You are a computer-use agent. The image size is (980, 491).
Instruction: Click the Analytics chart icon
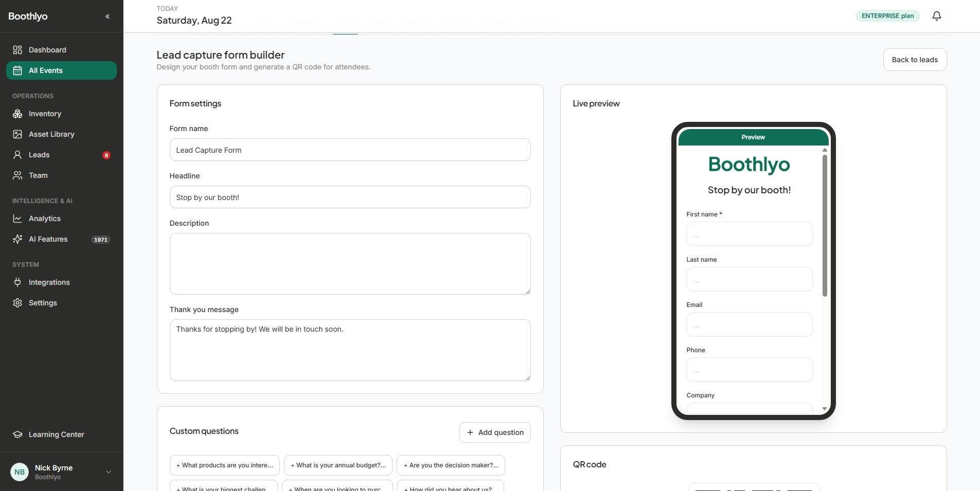tap(17, 219)
